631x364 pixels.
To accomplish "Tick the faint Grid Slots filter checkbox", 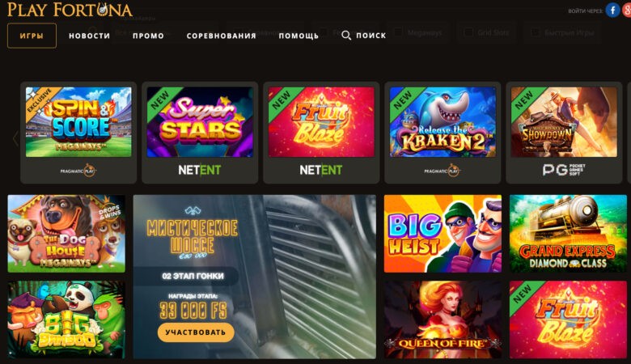I will tap(468, 32).
